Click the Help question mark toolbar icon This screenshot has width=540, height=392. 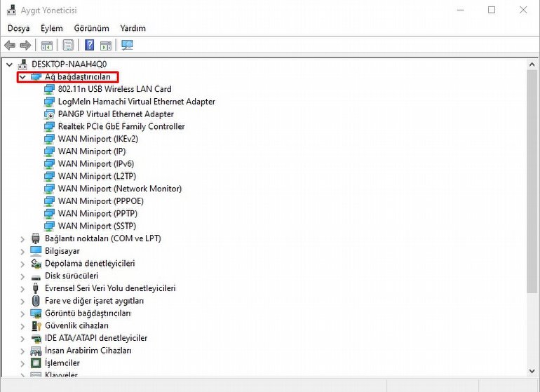click(90, 46)
